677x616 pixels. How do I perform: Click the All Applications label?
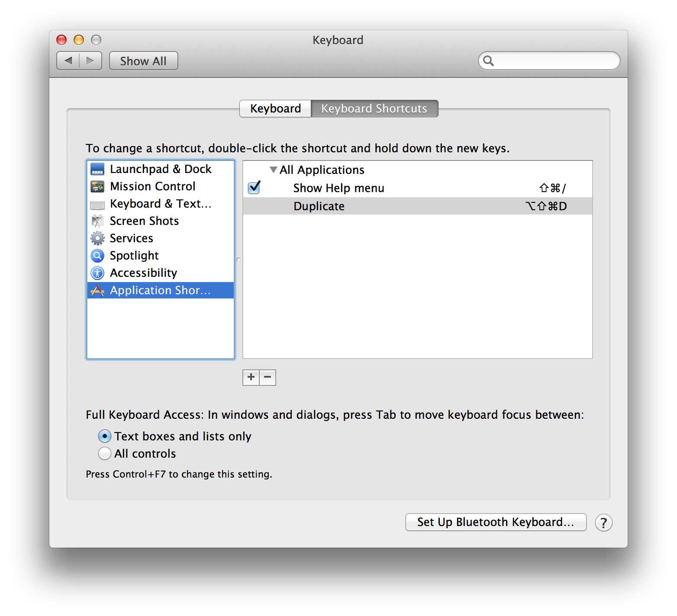coord(322,170)
